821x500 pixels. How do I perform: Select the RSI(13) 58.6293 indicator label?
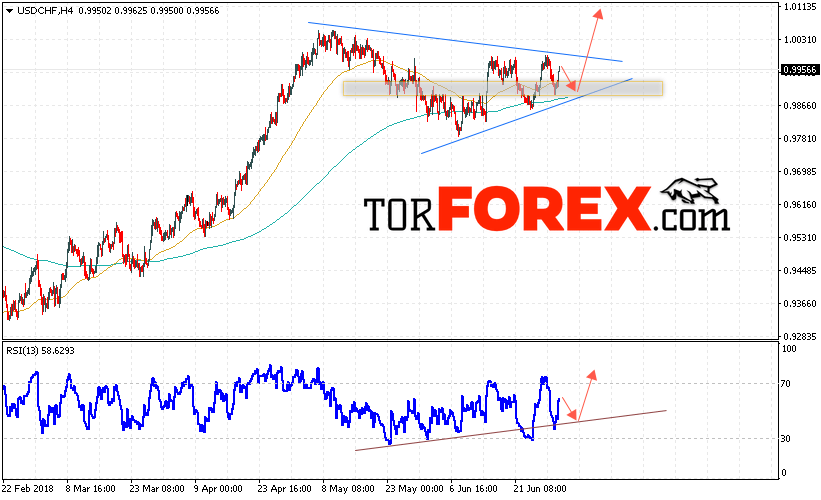point(40,351)
